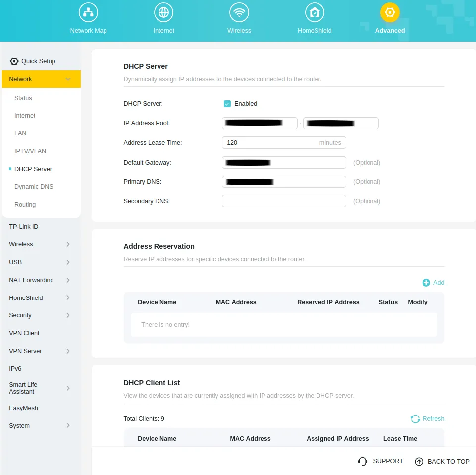Image resolution: width=476 pixels, height=475 pixels.
Task: Click the Secondary DNS input field
Action: coord(284,201)
